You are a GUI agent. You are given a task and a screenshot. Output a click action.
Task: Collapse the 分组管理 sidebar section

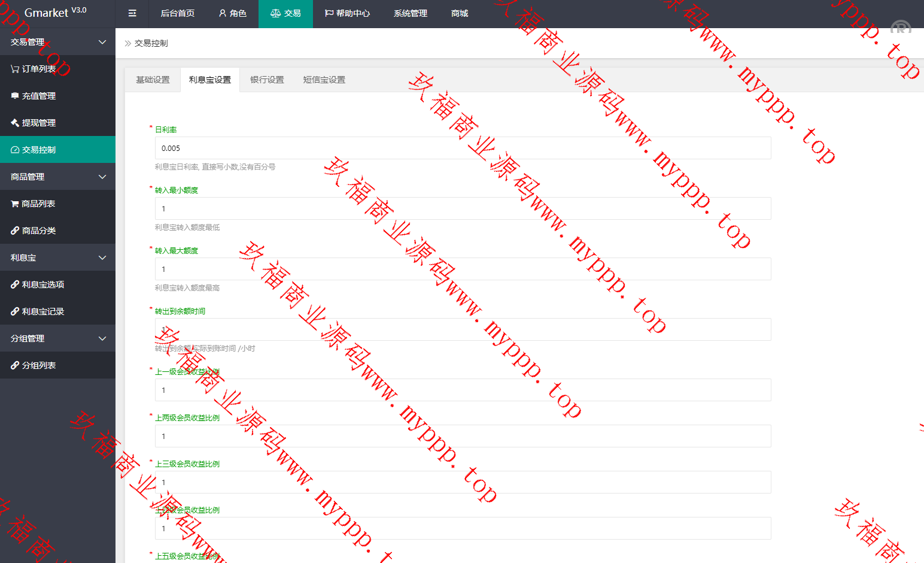(102, 338)
